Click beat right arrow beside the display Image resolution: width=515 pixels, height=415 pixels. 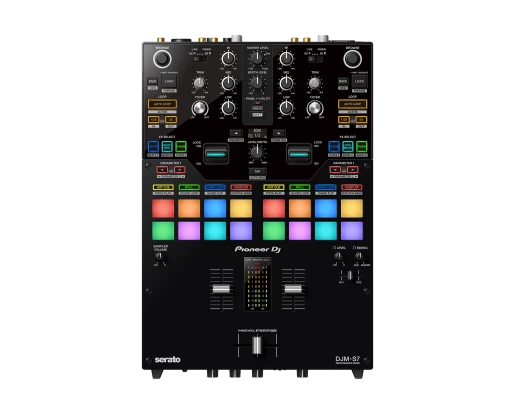tap(279, 133)
